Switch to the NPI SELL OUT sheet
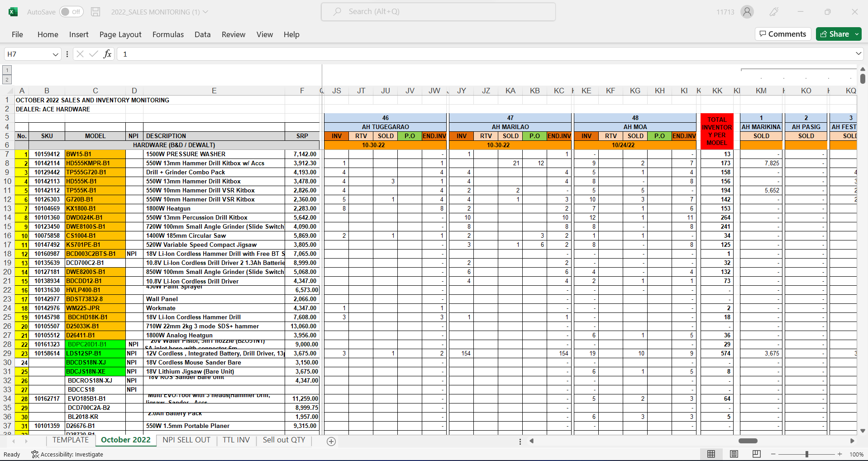Viewport: 868px width, 461px height. tap(186, 440)
